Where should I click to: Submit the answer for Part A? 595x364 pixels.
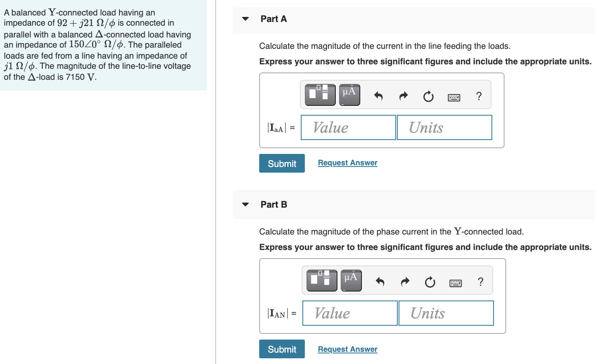pyautogui.click(x=282, y=163)
